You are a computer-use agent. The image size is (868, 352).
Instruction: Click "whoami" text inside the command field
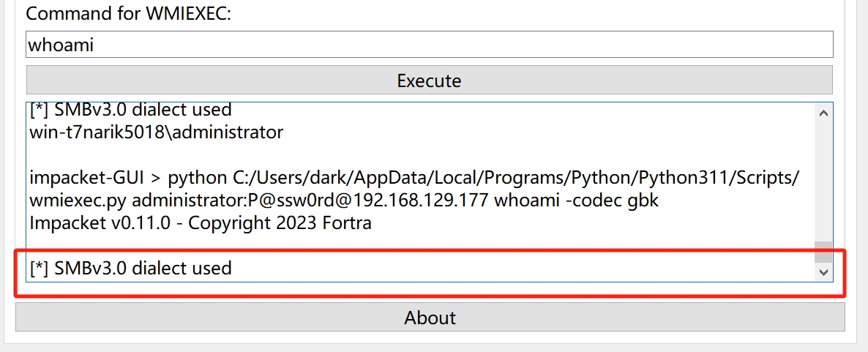pos(61,45)
